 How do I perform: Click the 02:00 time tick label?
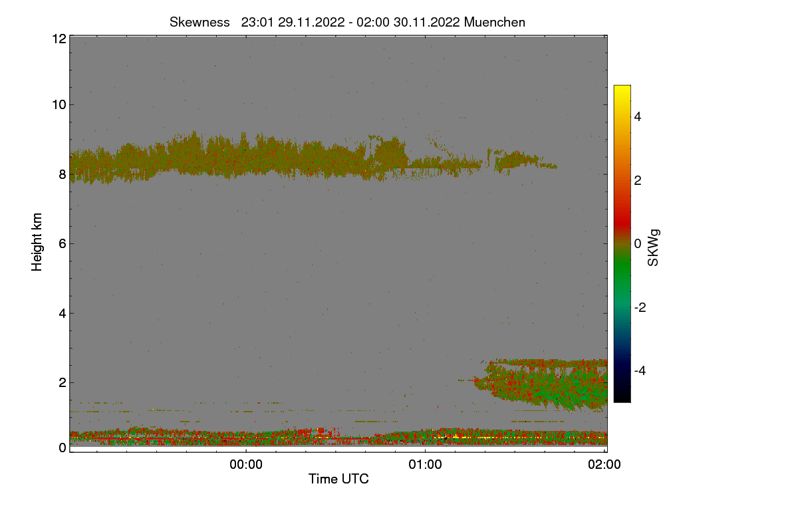(x=604, y=464)
